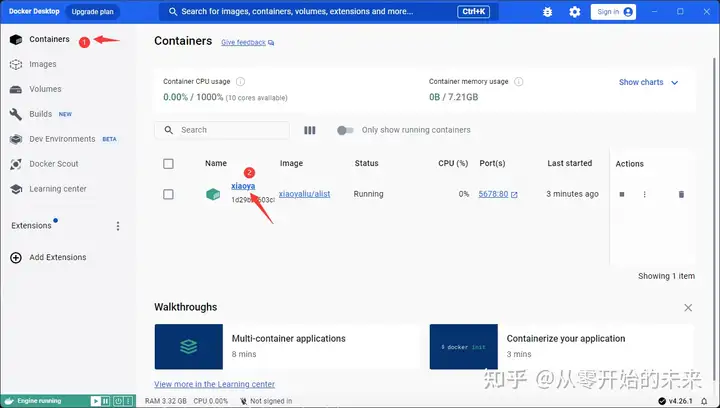This screenshot has height=408, width=720.
Task: Click the containers Search field
Action: [222, 130]
